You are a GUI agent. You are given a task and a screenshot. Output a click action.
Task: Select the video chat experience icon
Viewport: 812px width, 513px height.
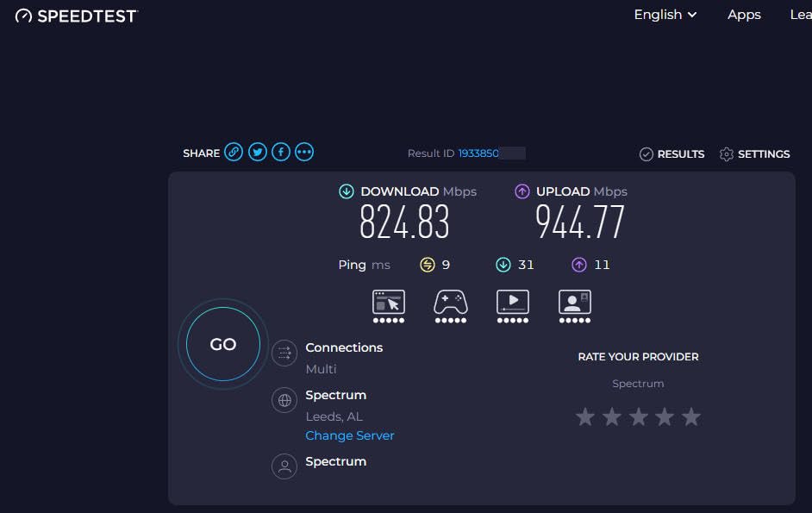pyautogui.click(x=575, y=306)
